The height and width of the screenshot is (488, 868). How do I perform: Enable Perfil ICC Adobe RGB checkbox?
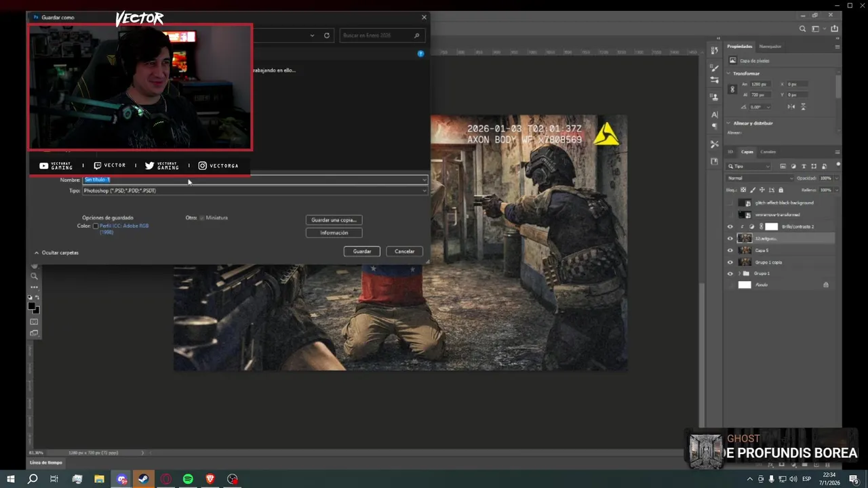pyautogui.click(x=96, y=226)
